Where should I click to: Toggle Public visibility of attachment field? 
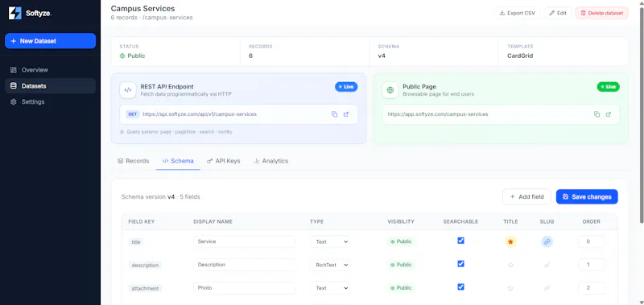[401, 288]
